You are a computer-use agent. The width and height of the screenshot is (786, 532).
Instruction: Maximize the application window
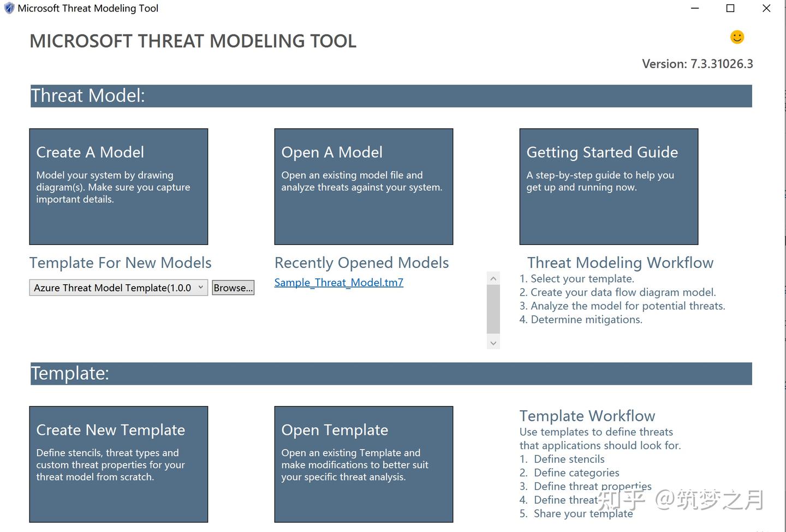[x=730, y=8]
